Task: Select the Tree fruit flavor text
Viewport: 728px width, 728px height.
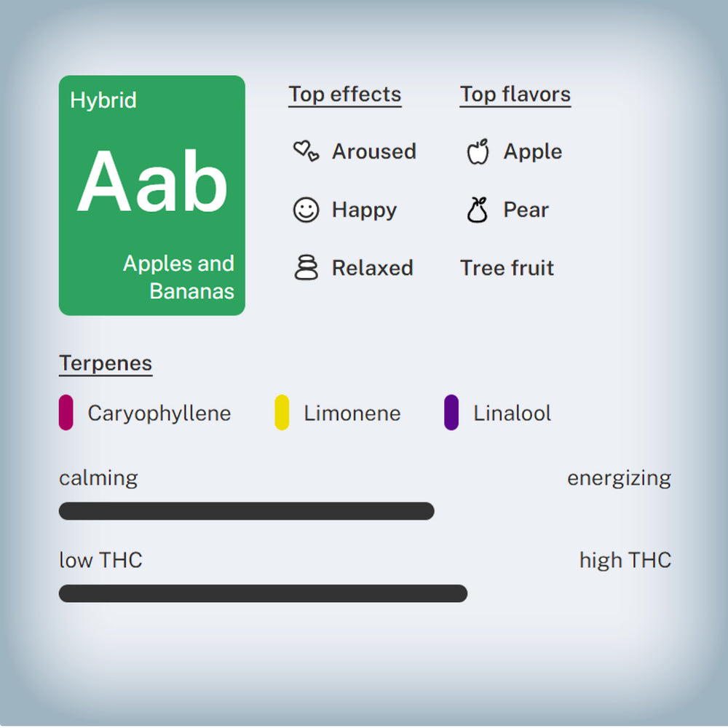Action: (x=507, y=268)
